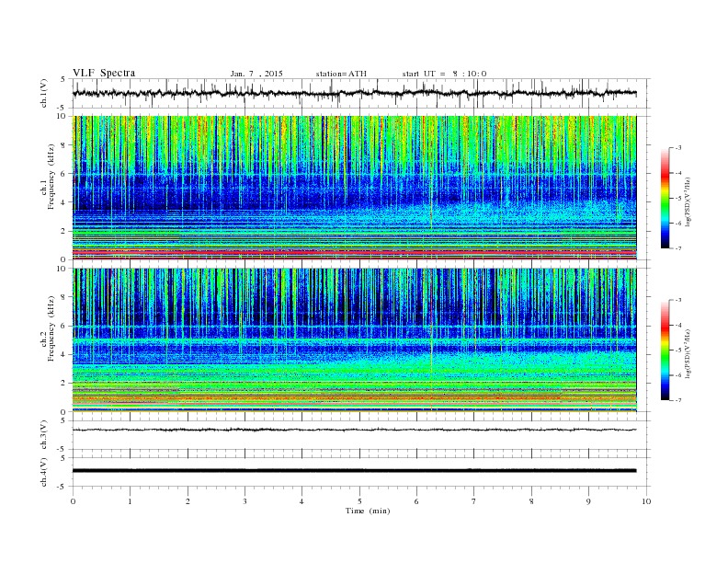Select the upper "log(PSD)(V²/Hz)" color bar label
The height and width of the screenshot is (563, 728).
688,201
